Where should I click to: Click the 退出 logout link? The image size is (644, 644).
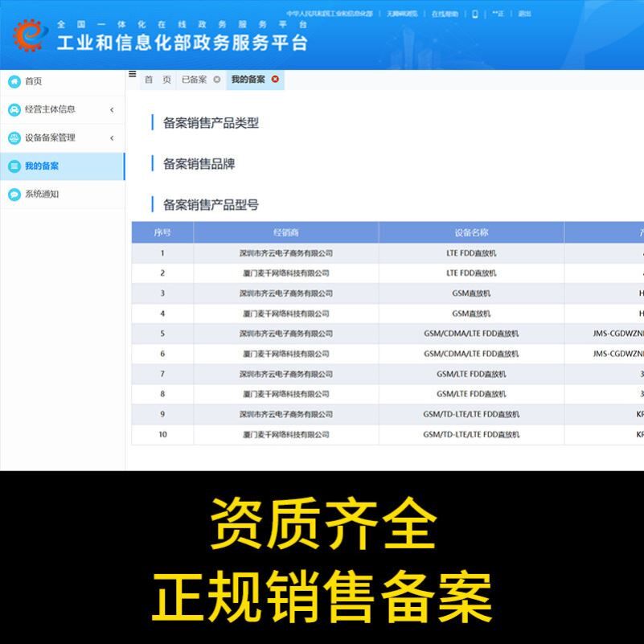(x=524, y=14)
